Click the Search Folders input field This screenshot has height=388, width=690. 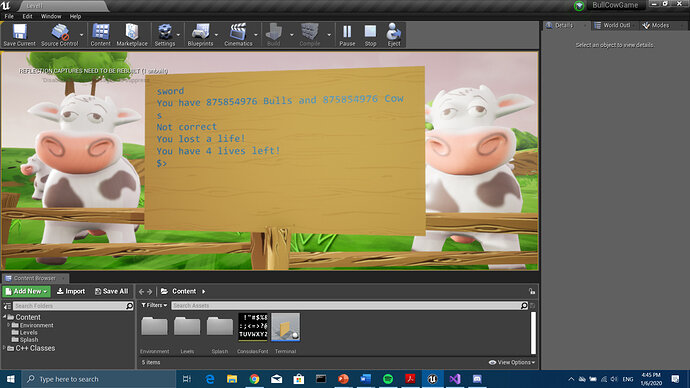[70, 306]
